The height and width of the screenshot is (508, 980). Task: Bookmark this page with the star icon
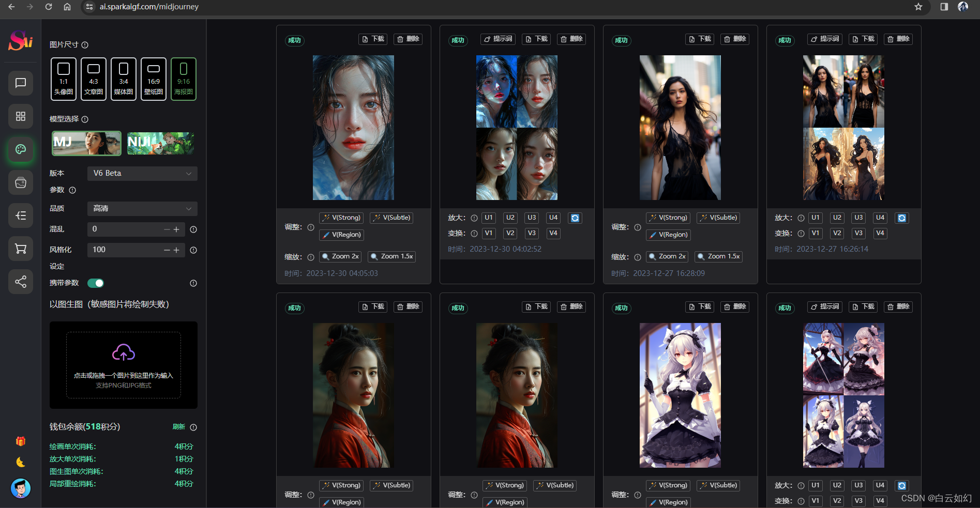pyautogui.click(x=918, y=7)
